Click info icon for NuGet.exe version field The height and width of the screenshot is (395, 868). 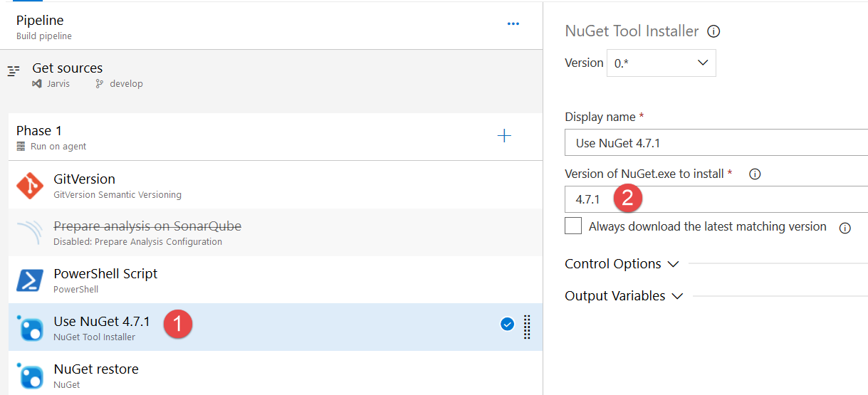pyautogui.click(x=755, y=174)
